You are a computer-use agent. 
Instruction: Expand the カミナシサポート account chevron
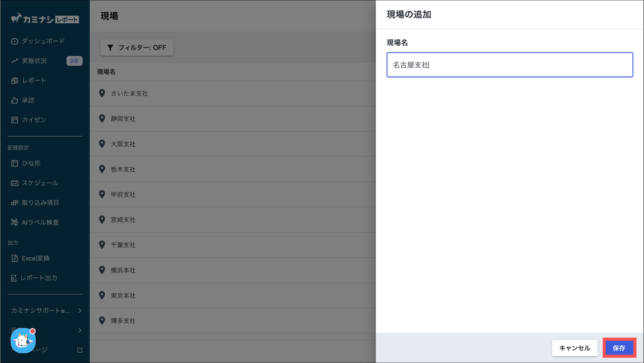click(x=80, y=311)
